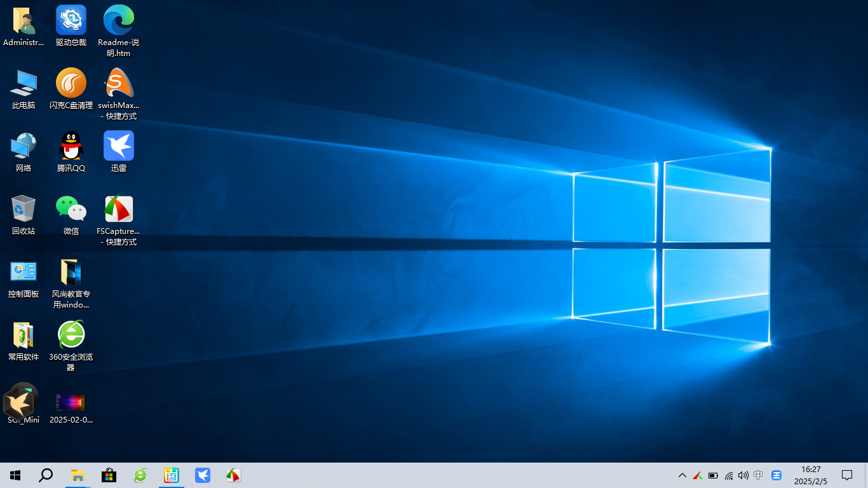Open the notification action center
Image resolution: width=868 pixels, height=488 pixels.
point(847,475)
